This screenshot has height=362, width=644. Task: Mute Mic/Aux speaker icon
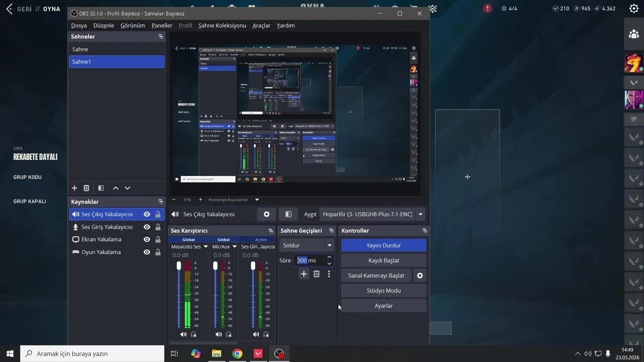(x=218, y=334)
